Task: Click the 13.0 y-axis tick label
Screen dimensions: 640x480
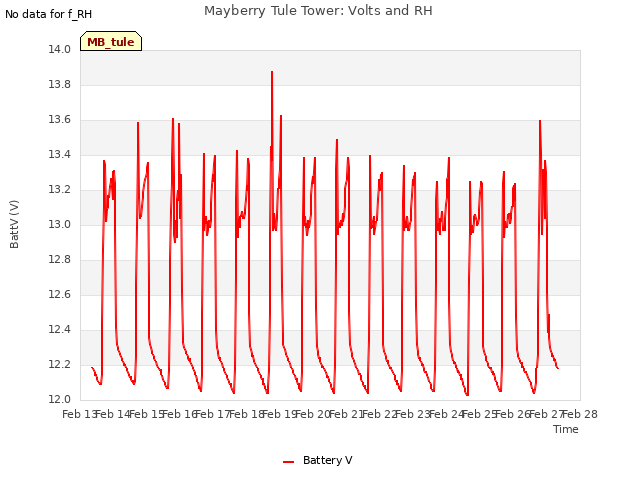Action: [60, 224]
